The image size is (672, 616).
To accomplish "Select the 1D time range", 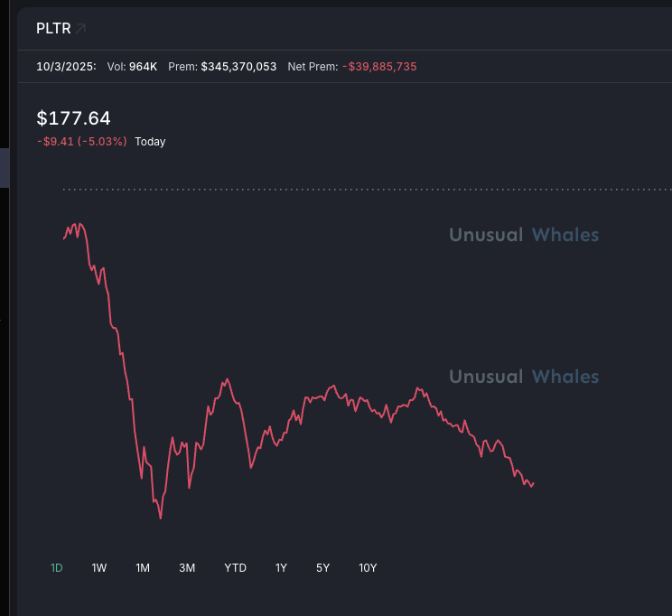I will pos(57,568).
